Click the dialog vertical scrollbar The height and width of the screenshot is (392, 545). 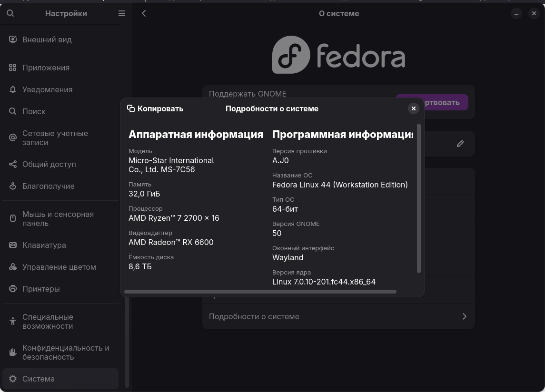(419, 198)
